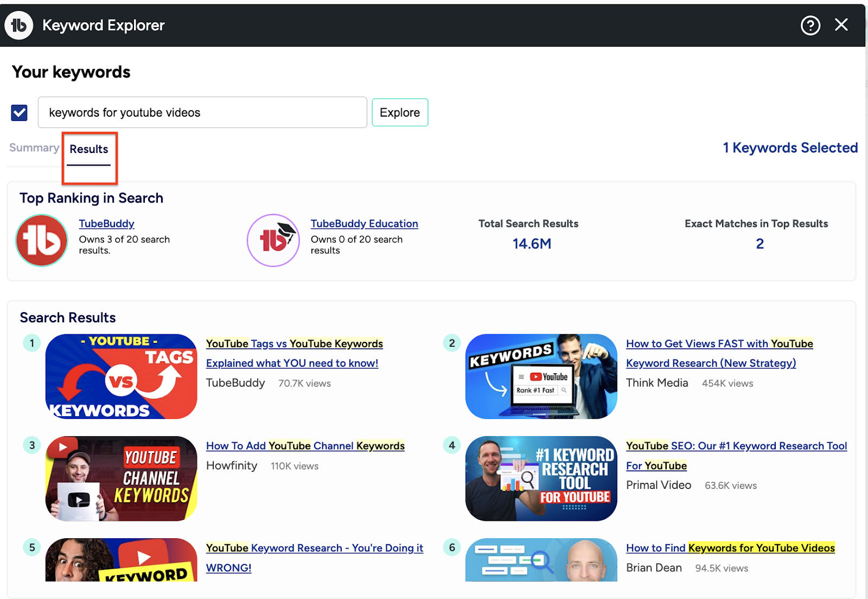The image size is (868, 599).
Task: Click the Exact Matches in Top Results label
Action: (756, 224)
